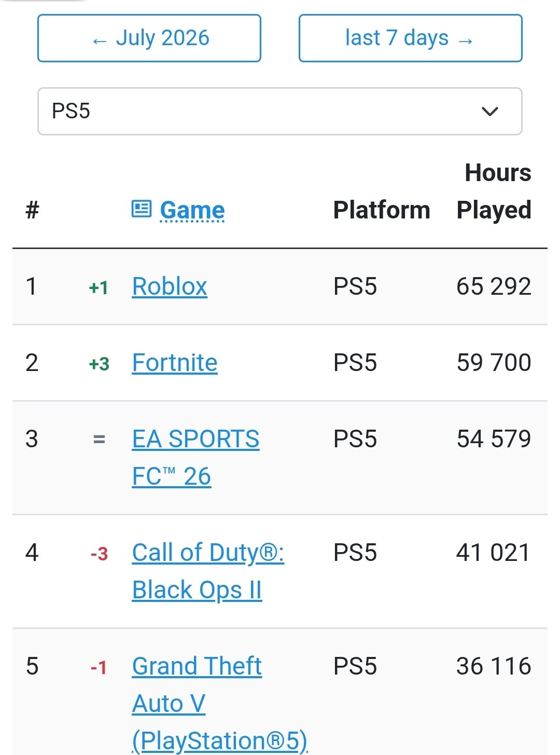Open the Roblox game page
The height and width of the screenshot is (755, 560).
(170, 286)
